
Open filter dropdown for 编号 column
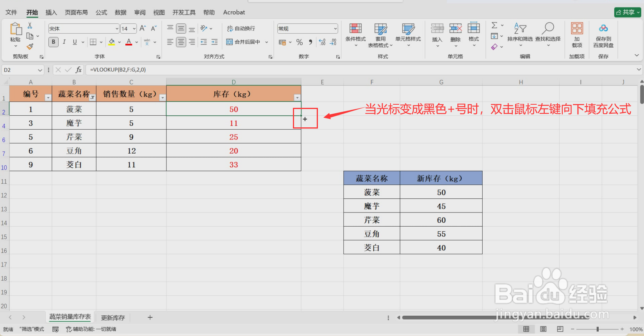tap(48, 98)
